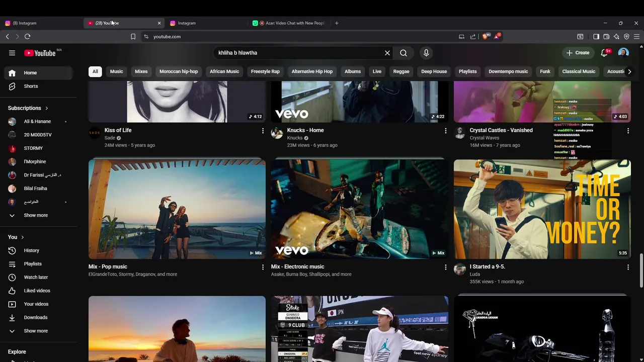Open more options for Kiss of Life video
This screenshot has height=362, width=644.
[263, 131]
